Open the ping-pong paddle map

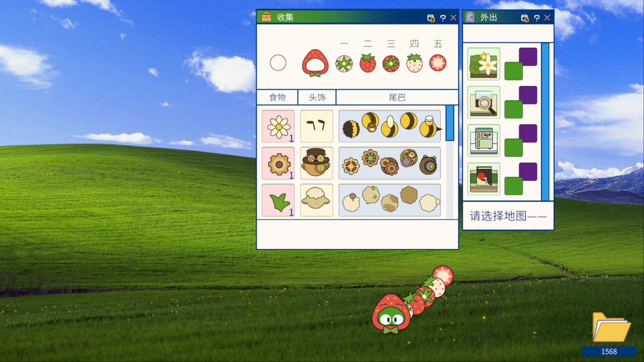click(484, 179)
